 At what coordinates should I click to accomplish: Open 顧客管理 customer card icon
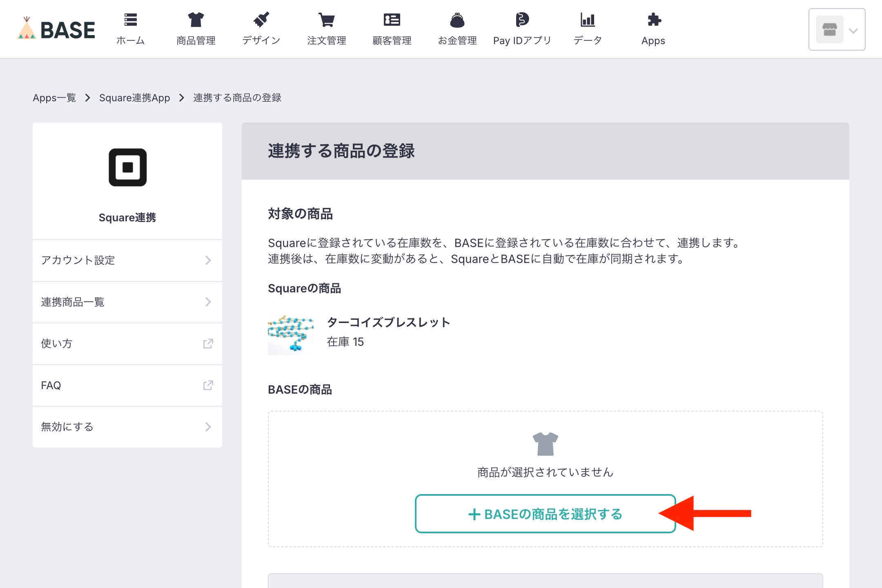point(392,19)
